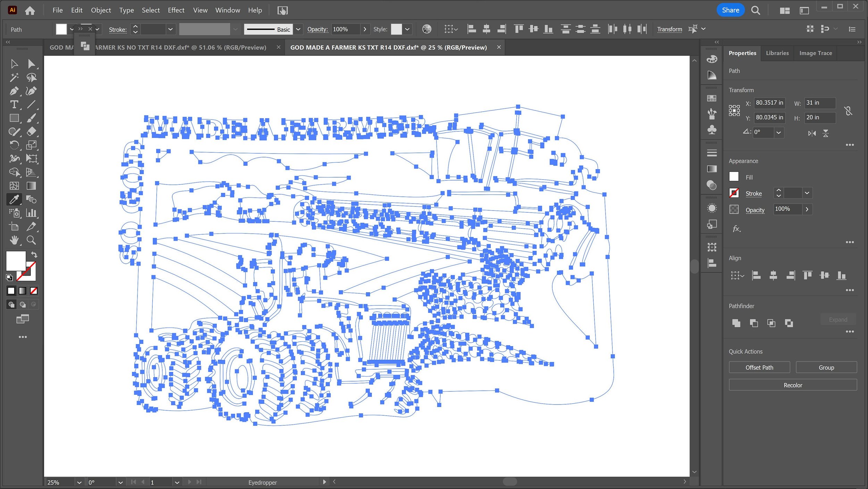Click the Fill swatch in Appearance
Viewport: 868px width, 489px height.
tap(734, 177)
